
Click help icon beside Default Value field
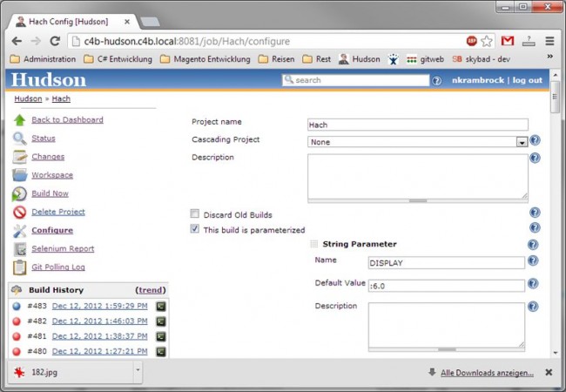pos(533,284)
